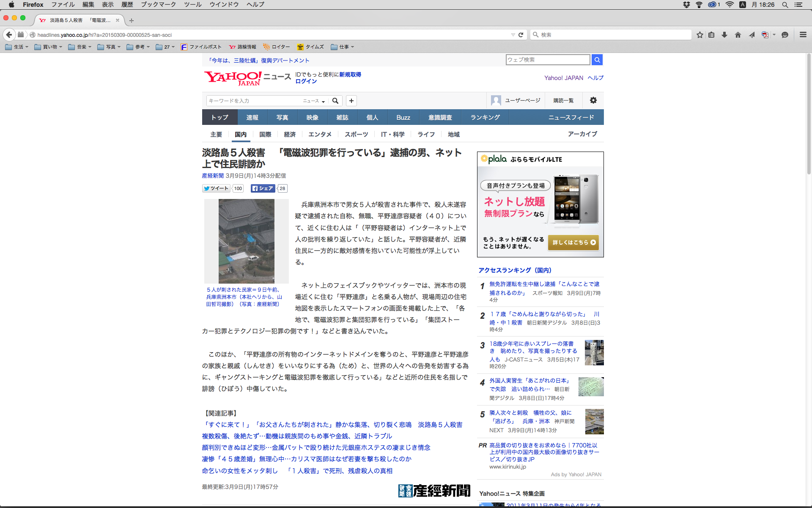Go to the Firefox home icon

(x=738, y=35)
